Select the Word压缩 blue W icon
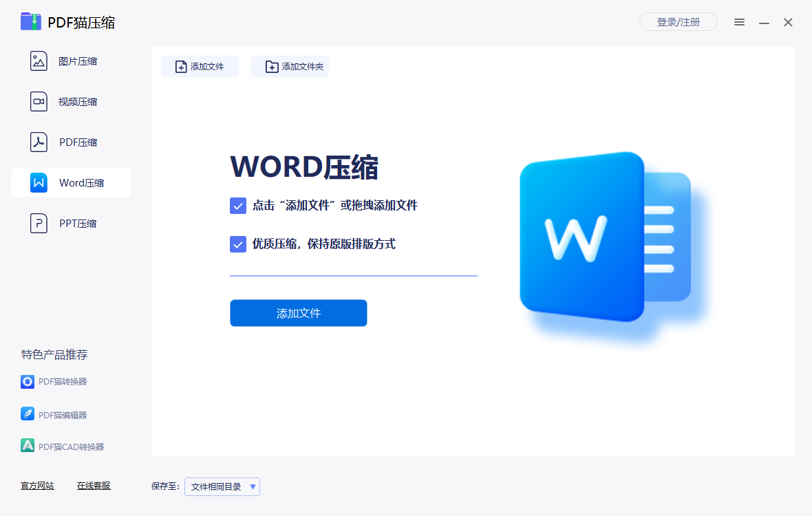The image size is (812, 516). 39,183
